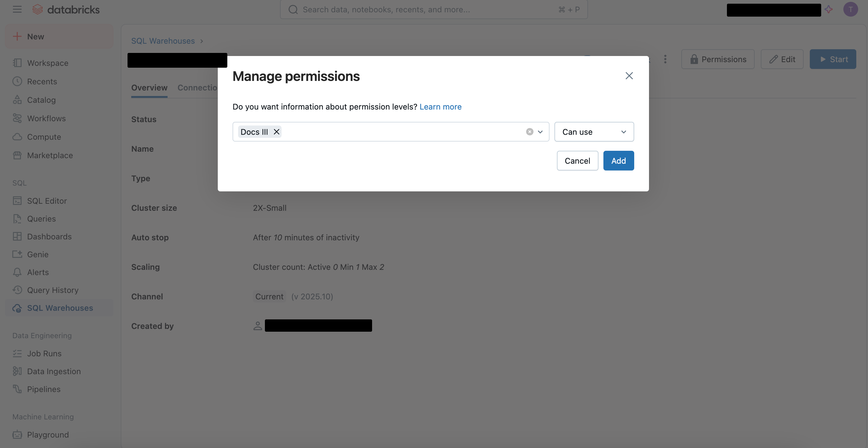Open Job Runs in the sidebar
Image resolution: width=868 pixels, height=448 pixels.
(59, 354)
